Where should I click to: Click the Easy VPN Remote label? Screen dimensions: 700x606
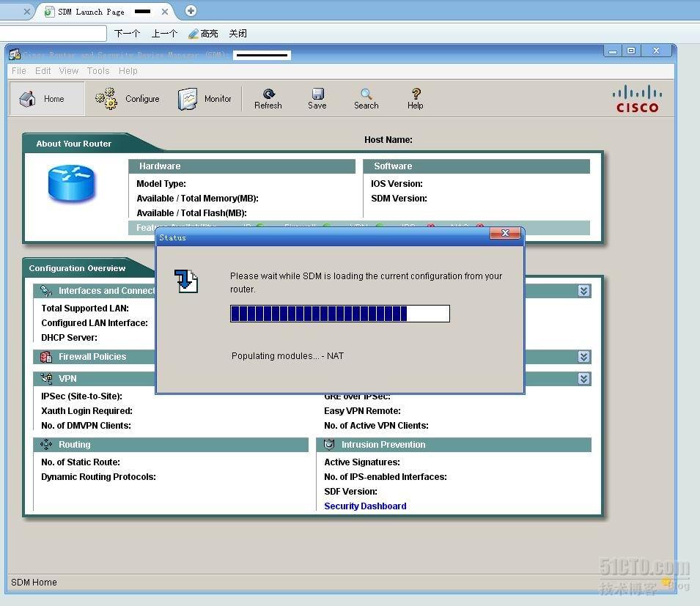tap(363, 410)
